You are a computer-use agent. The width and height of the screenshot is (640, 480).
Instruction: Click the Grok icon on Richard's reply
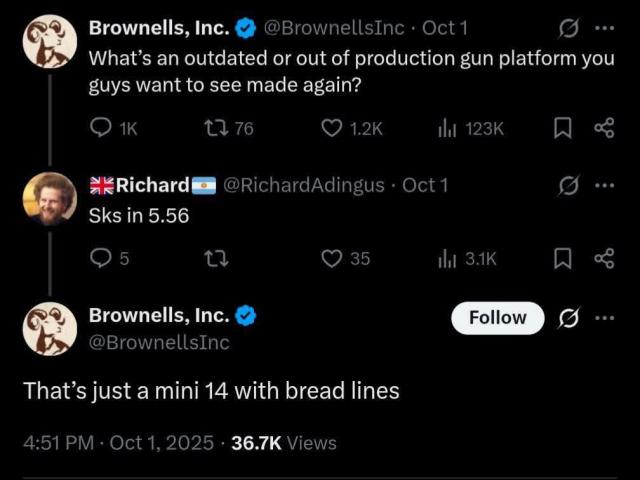pyautogui.click(x=568, y=185)
